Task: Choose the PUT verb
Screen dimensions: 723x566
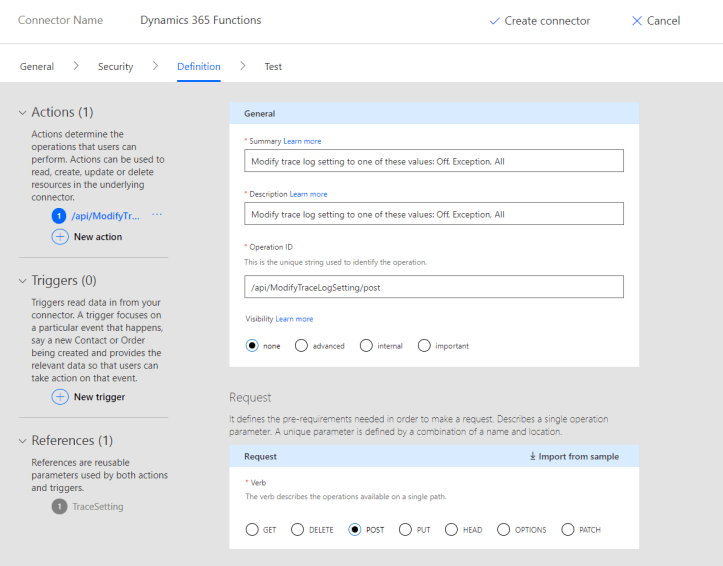Action: [x=405, y=530]
